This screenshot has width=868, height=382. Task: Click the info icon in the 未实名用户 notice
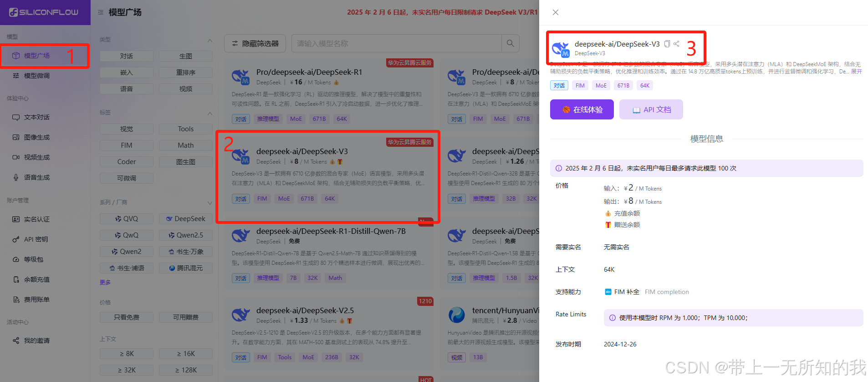tap(559, 168)
